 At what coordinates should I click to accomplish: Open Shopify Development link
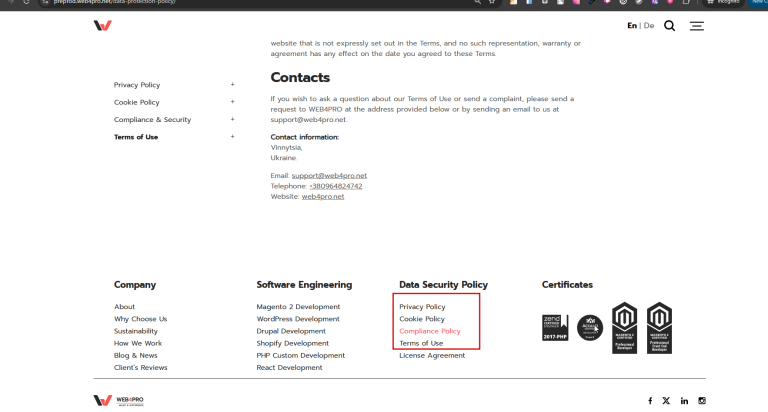293,343
